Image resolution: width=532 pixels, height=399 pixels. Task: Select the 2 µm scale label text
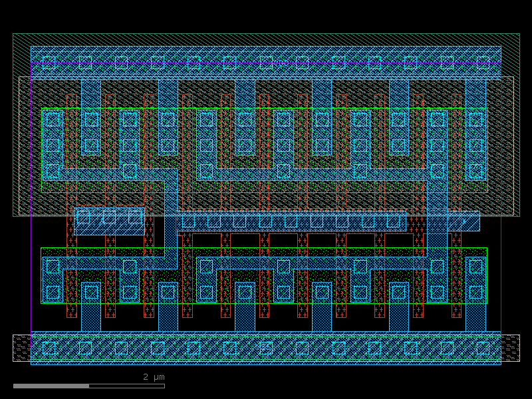pyautogui.click(x=154, y=376)
